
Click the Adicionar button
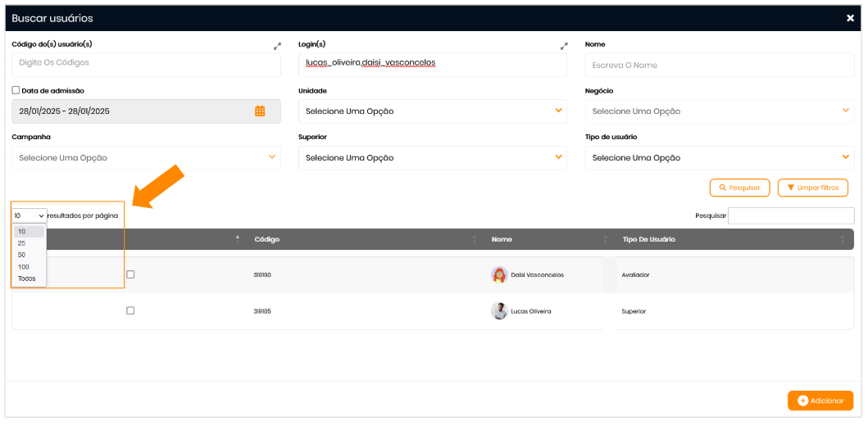coord(820,401)
